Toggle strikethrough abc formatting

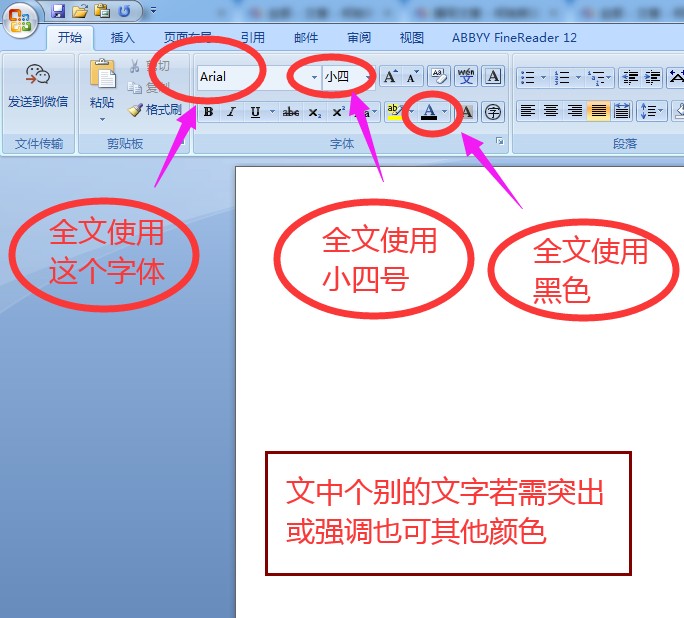[x=291, y=113]
